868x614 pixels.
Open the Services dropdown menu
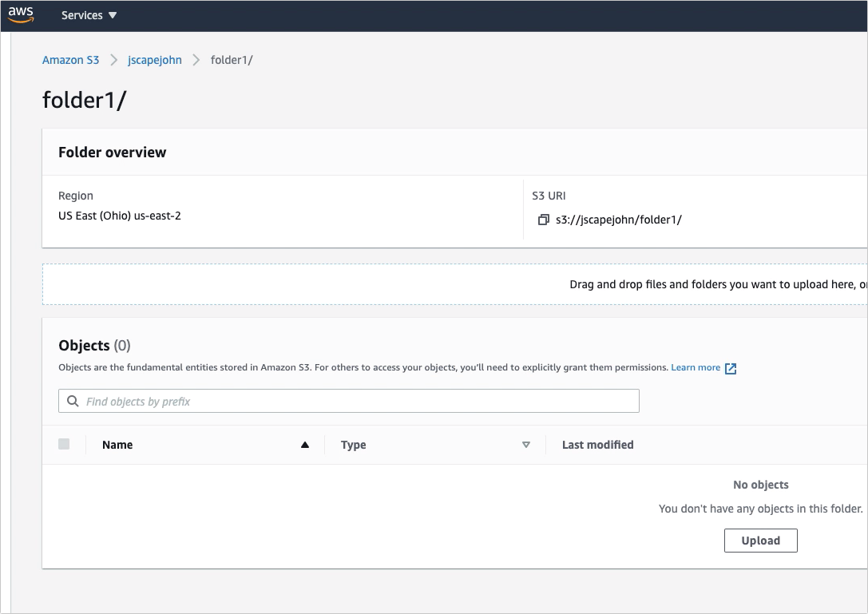(89, 15)
